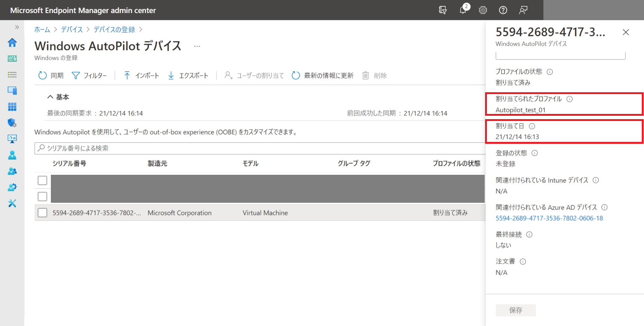Open the Home icon in the sidebar

click(12, 43)
